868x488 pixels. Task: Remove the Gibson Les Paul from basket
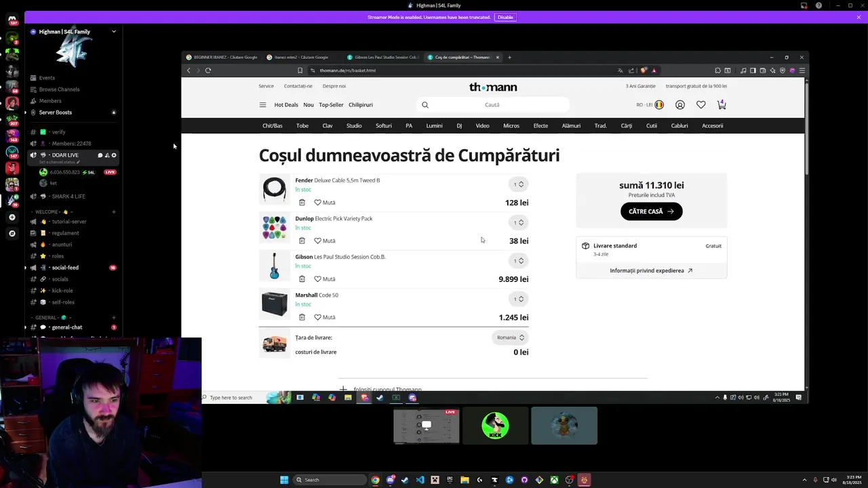tap(302, 279)
